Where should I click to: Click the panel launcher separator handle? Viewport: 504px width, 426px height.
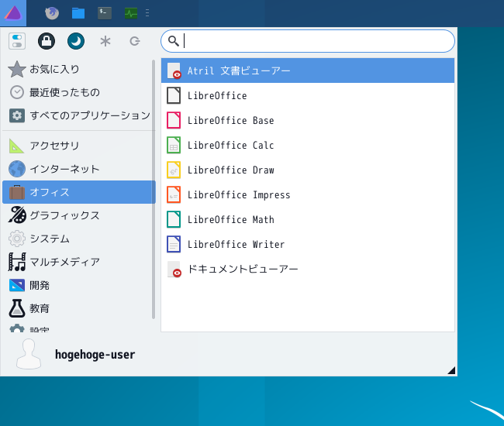(147, 13)
